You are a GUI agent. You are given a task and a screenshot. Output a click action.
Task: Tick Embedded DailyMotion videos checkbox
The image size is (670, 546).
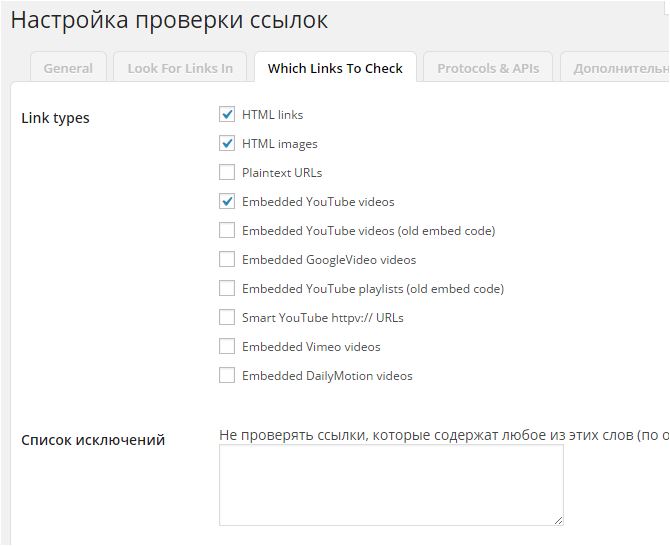(227, 376)
